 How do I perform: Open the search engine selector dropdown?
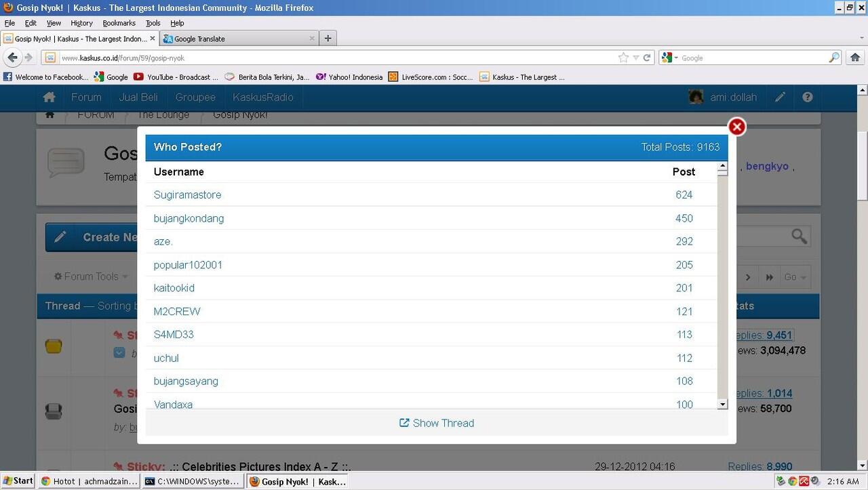669,58
